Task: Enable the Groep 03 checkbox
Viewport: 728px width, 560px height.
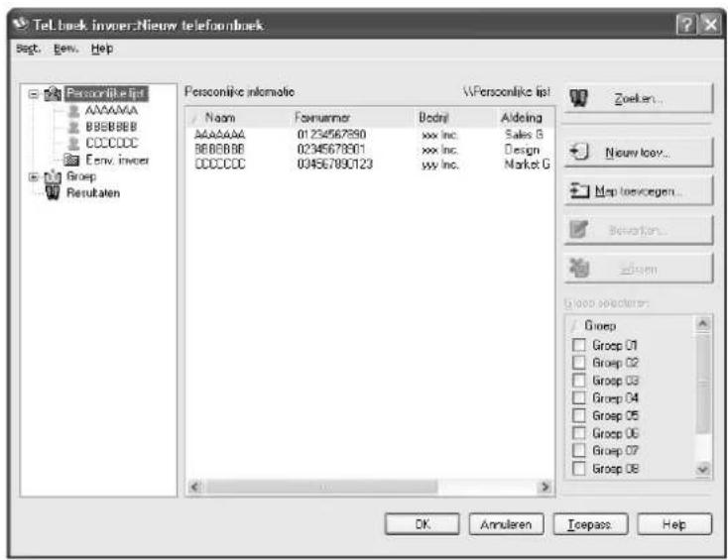Action: click(579, 381)
